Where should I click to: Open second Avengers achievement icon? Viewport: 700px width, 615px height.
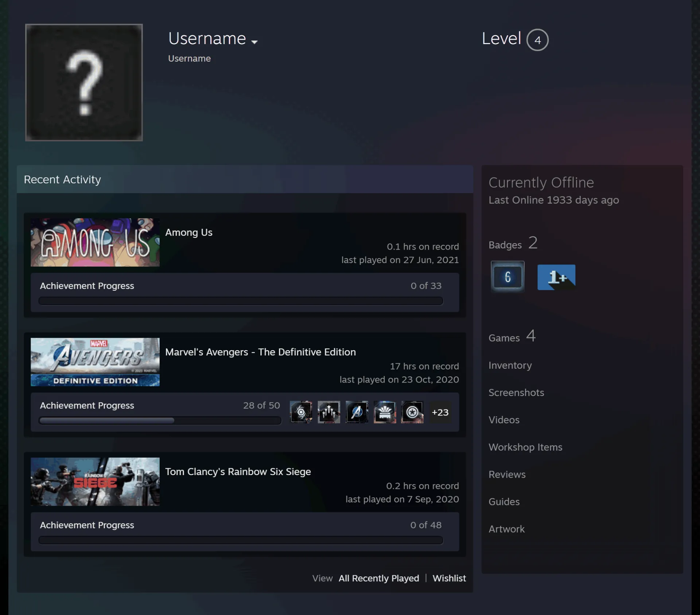329,412
